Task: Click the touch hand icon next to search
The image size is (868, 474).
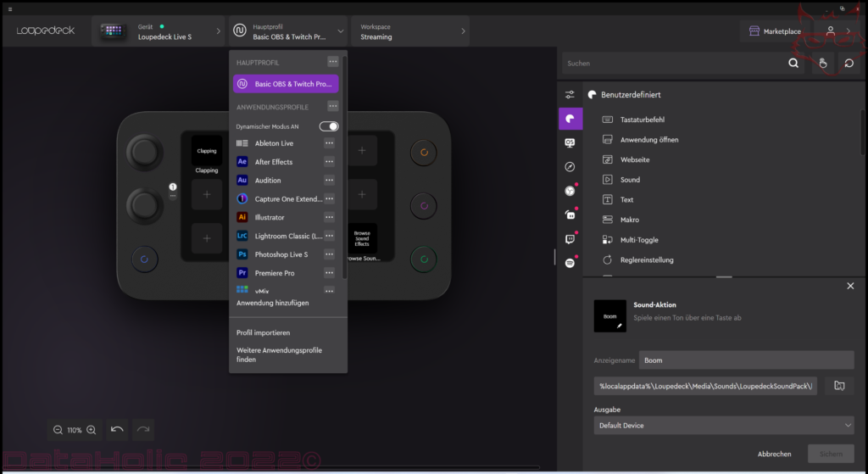Action: coord(823,63)
